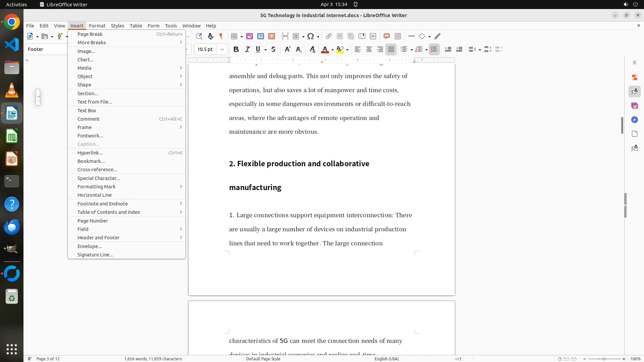Click the zoom slider in status bar
The image size is (644, 362).
tap(604, 359)
